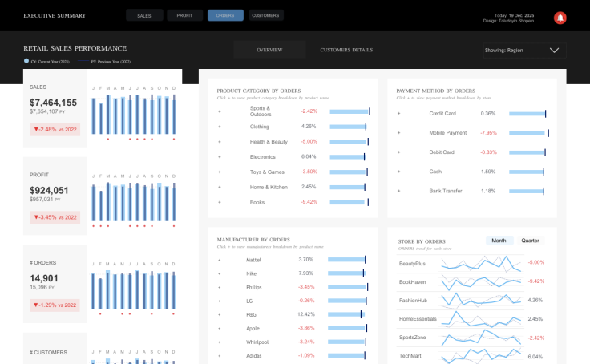Click the blue CY Current Year legend dot
The image size is (590, 364).
tap(26, 61)
